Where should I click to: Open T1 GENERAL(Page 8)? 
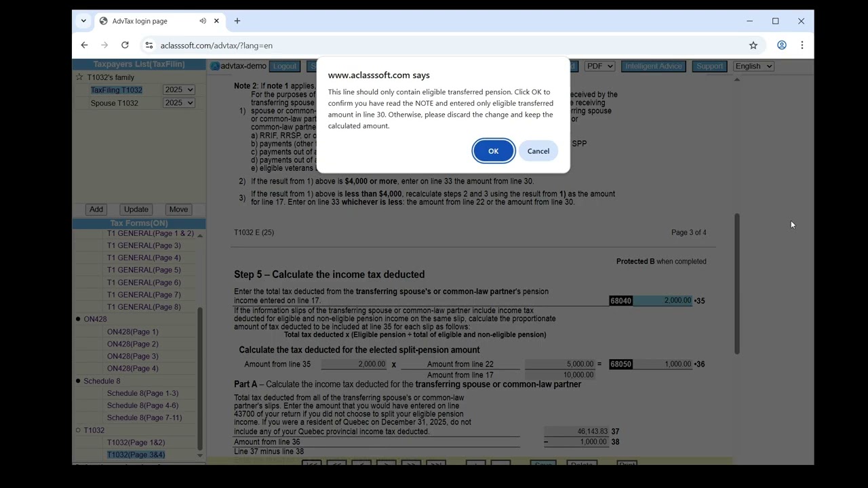pos(144,307)
